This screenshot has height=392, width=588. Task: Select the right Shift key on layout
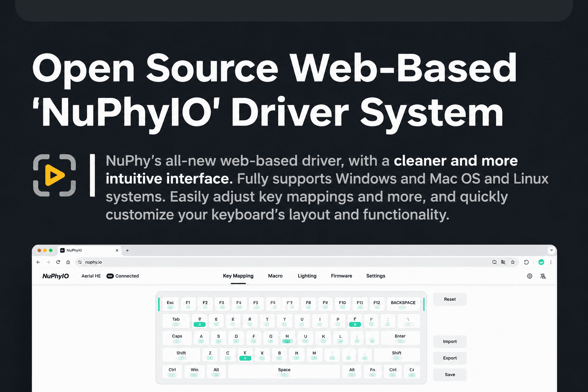pos(397,355)
